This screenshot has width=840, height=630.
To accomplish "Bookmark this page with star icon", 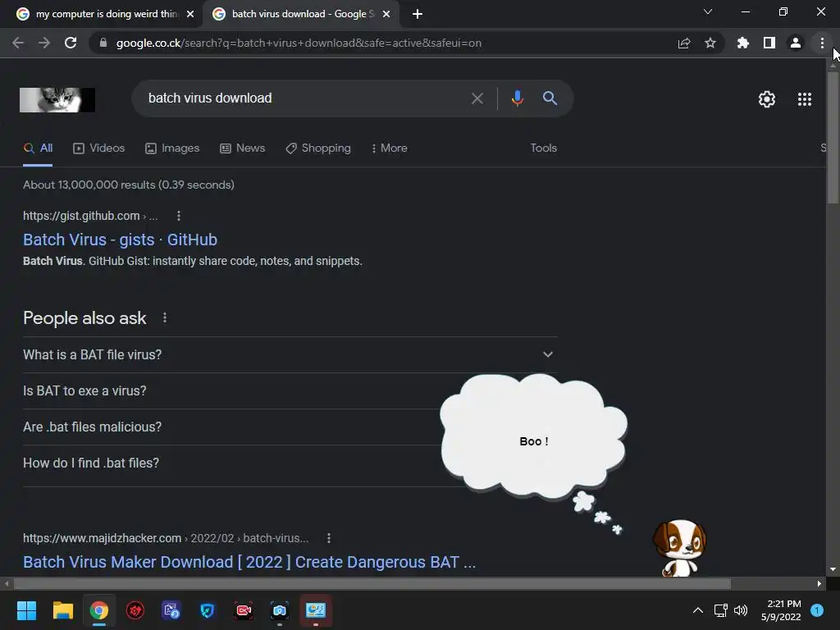I will point(710,43).
